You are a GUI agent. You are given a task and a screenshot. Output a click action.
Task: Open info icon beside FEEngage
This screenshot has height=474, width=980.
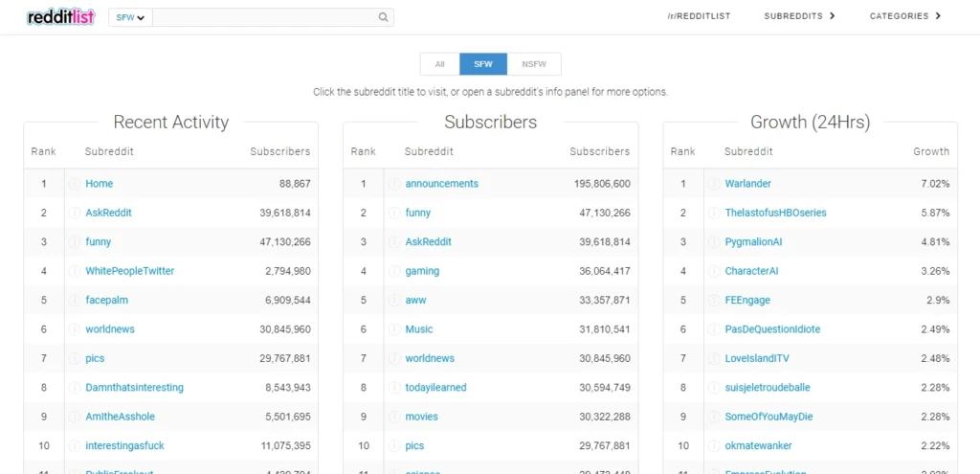pos(714,300)
